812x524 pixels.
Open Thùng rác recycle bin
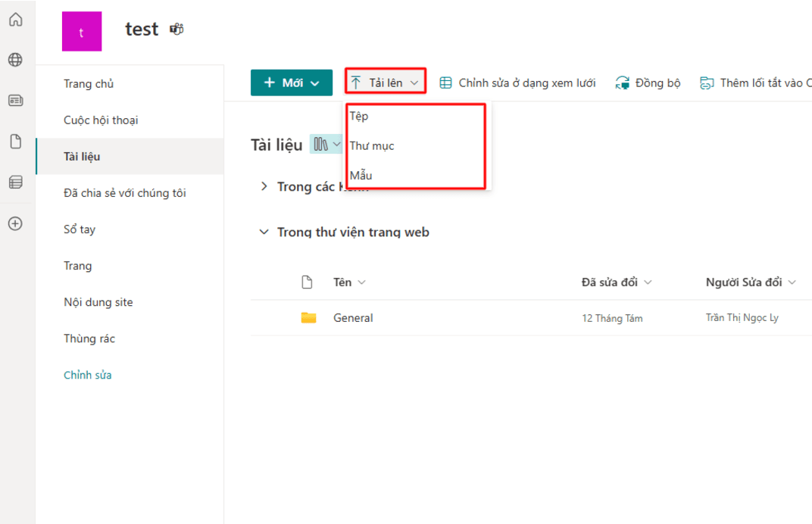click(x=89, y=338)
